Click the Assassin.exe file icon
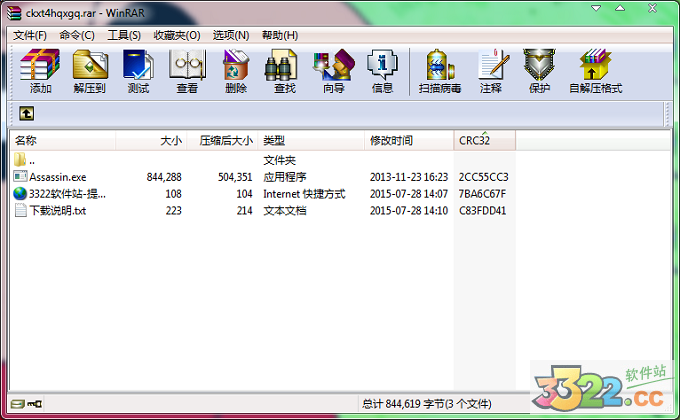 [20, 177]
